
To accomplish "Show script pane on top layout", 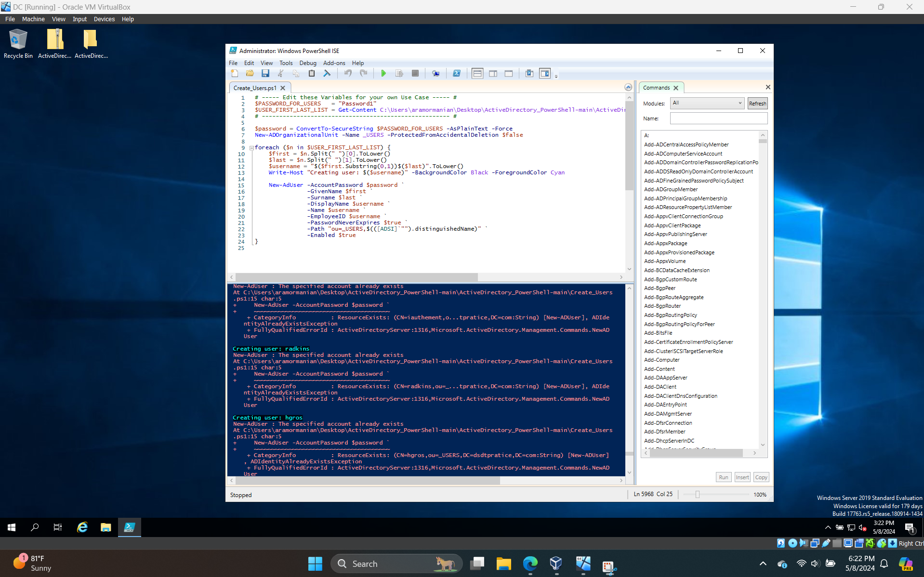I will click(477, 73).
